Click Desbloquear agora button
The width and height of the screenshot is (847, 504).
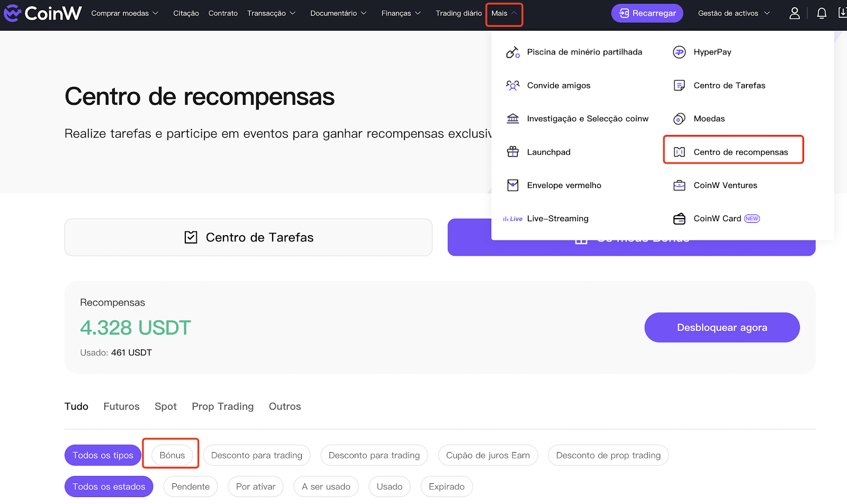[x=722, y=327]
